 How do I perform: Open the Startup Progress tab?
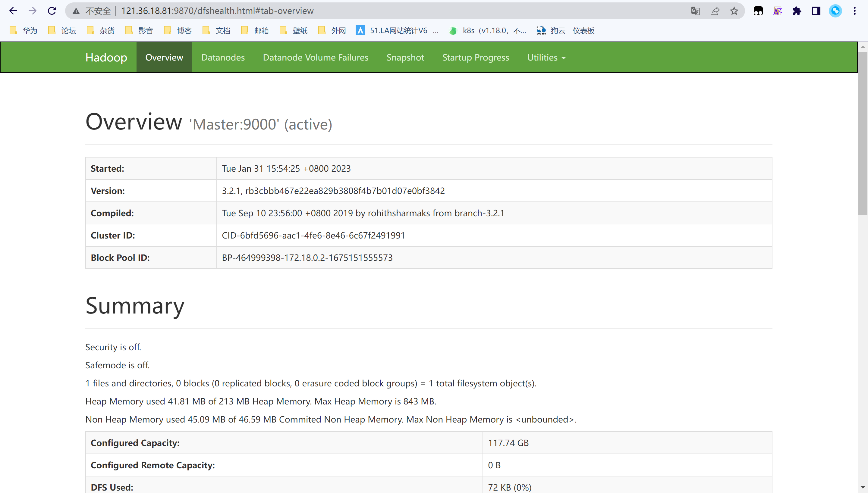tap(475, 58)
